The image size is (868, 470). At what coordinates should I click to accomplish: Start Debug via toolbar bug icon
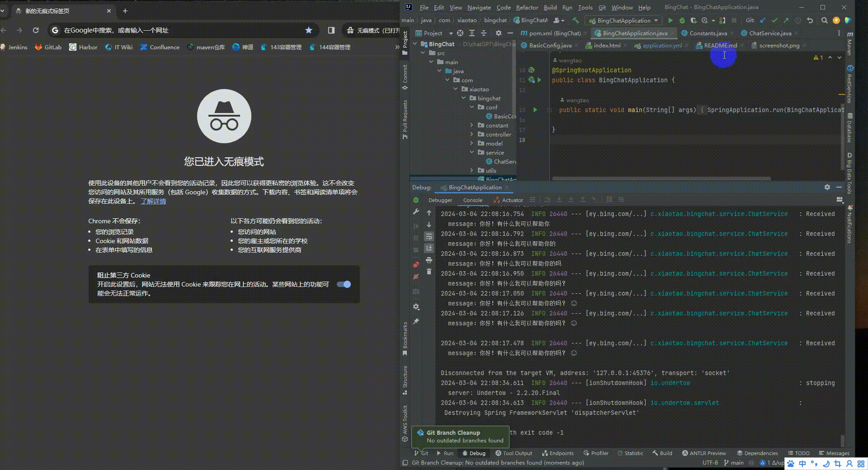(682, 20)
